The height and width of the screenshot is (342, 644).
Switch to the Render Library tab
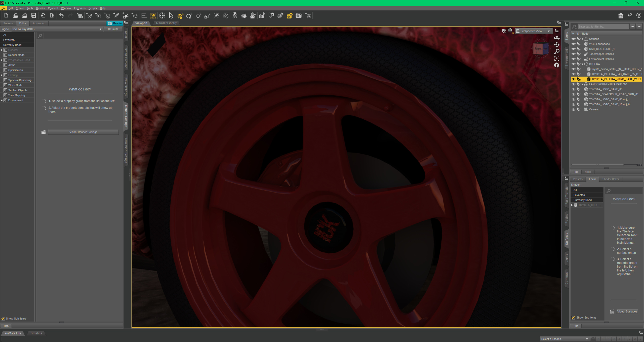tap(166, 23)
